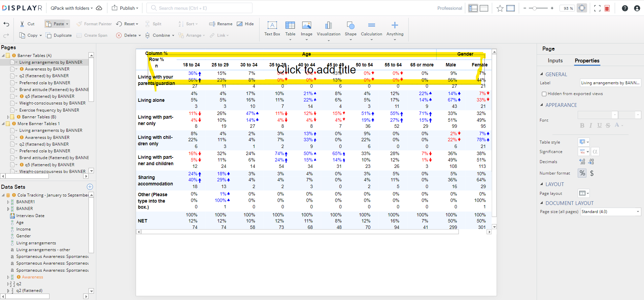This screenshot has height=300, width=644.
Task: Open the user account icon
Action: tap(637, 8)
